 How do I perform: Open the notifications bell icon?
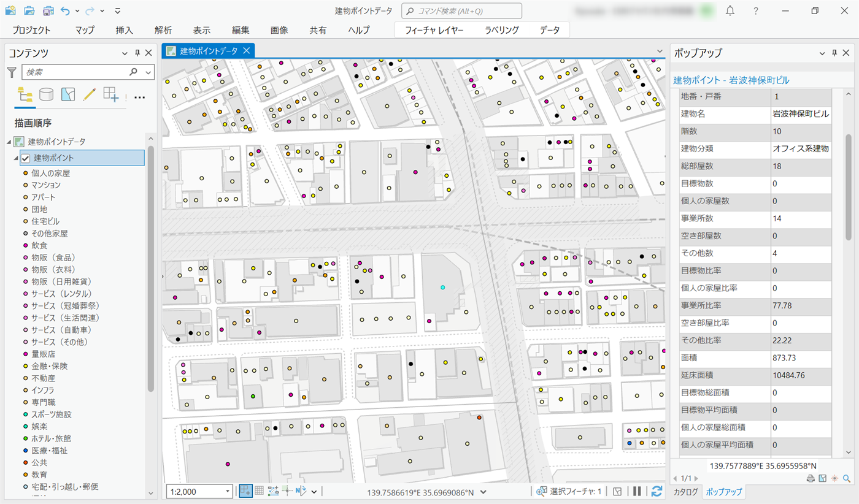(x=730, y=11)
